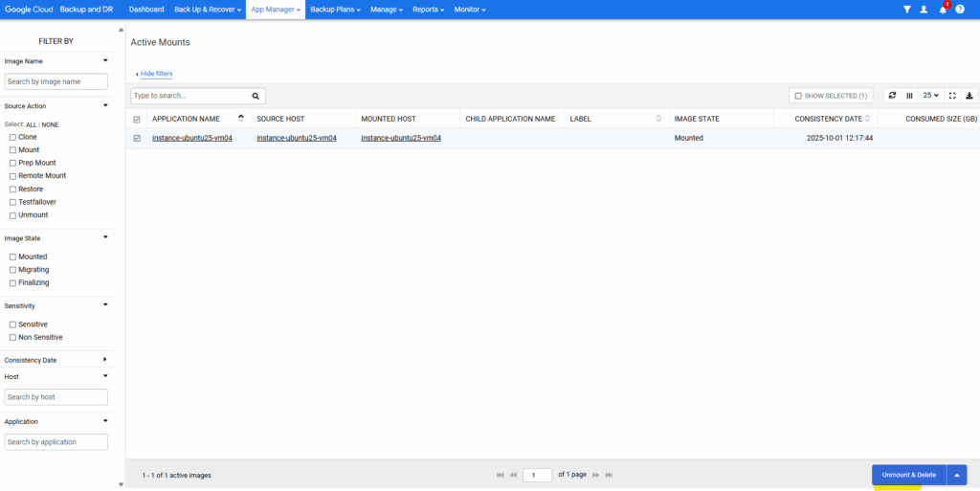The width and height of the screenshot is (980, 491).
Task: Check the Migrating image state checkbox
Action: pos(12,270)
